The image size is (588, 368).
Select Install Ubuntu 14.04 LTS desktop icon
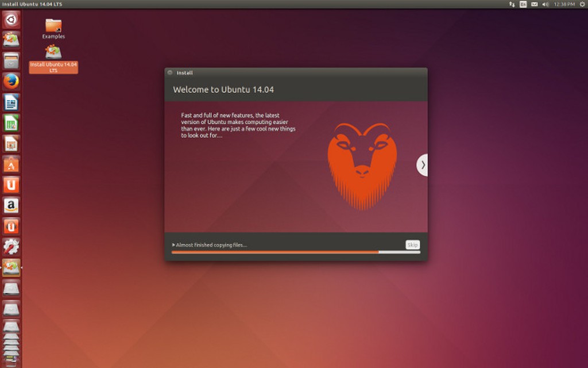point(53,59)
